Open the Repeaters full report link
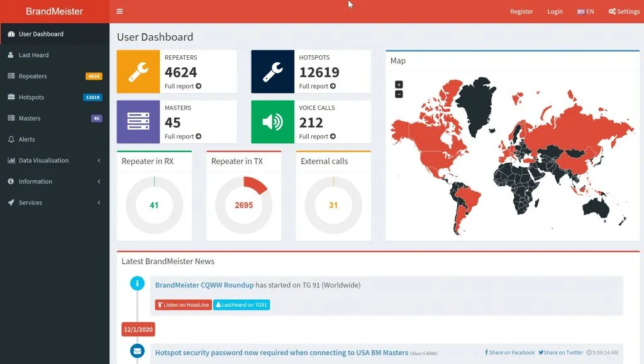Image resolution: width=644 pixels, height=364 pixels. 183,86
